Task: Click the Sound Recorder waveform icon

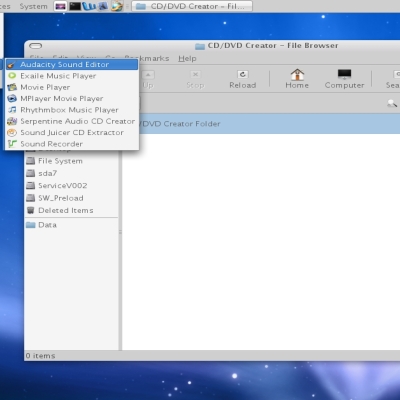Action: [12, 144]
